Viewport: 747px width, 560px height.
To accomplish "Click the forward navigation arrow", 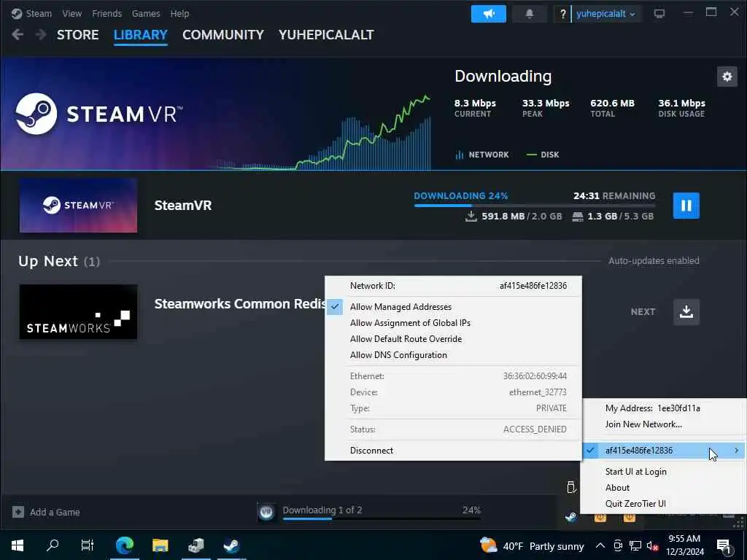I will tap(41, 34).
